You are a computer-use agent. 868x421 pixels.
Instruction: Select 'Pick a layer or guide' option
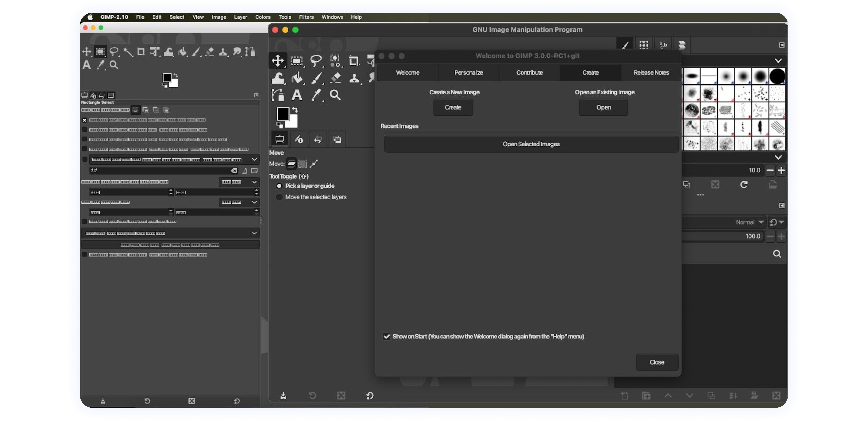click(x=279, y=186)
